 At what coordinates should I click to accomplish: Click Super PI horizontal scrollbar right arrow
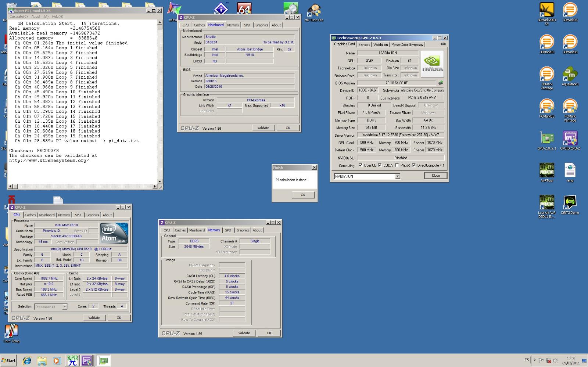(x=155, y=186)
